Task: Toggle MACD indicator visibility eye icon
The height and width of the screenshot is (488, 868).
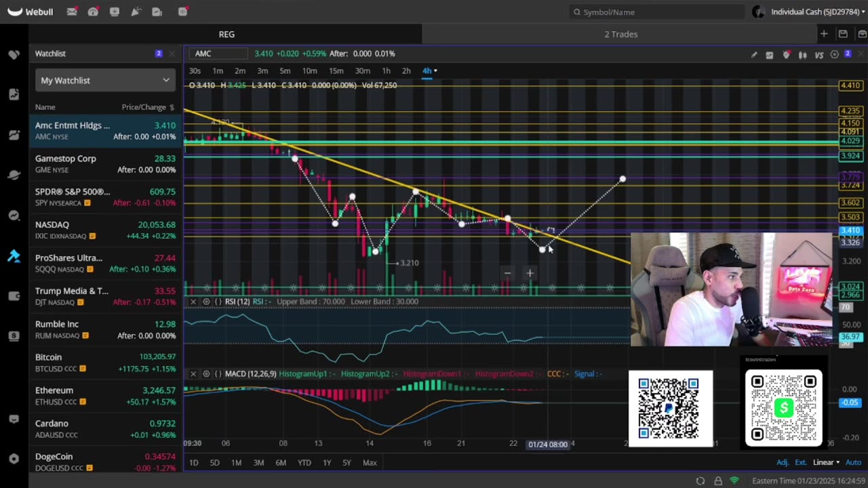Action: 205,373
